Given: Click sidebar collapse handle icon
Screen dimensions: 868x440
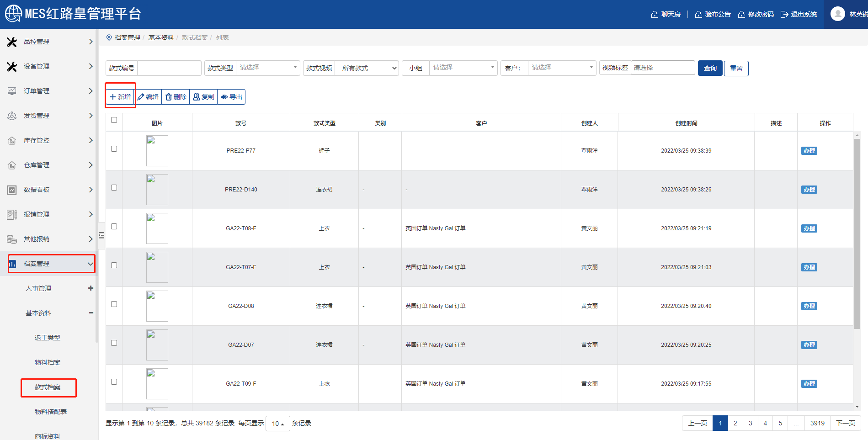Looking at the screenshot, I should point(101,235).
